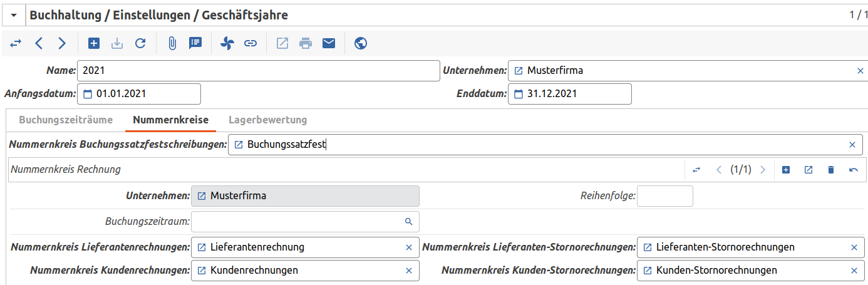Clear Nummernkreis Buchungssatzfestschreibungen field
868x285 pixels.
coord(852,145)
